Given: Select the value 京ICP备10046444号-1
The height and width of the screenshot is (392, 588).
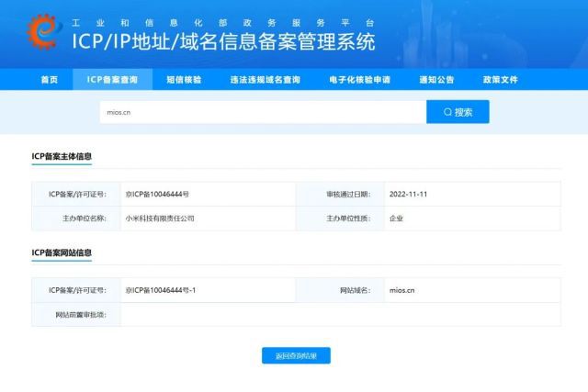Looking at the screenshot, I should [161, 290].
